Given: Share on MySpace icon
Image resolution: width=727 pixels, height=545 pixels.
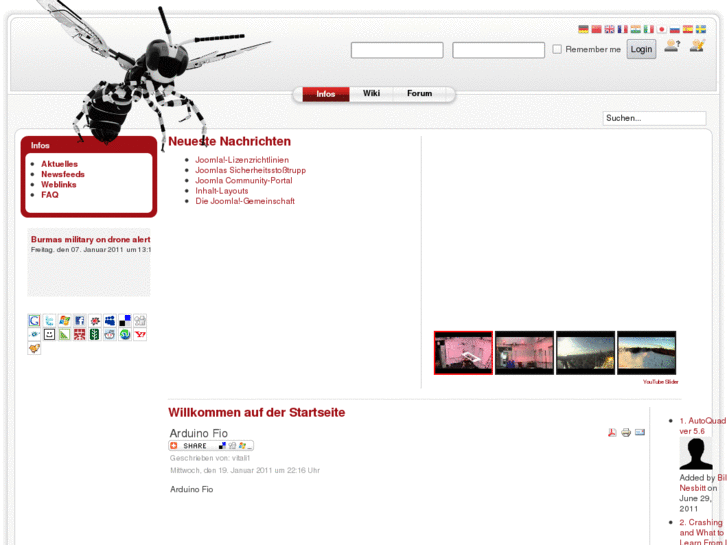Looking at the screenshot, I should (x=109, y=321).
